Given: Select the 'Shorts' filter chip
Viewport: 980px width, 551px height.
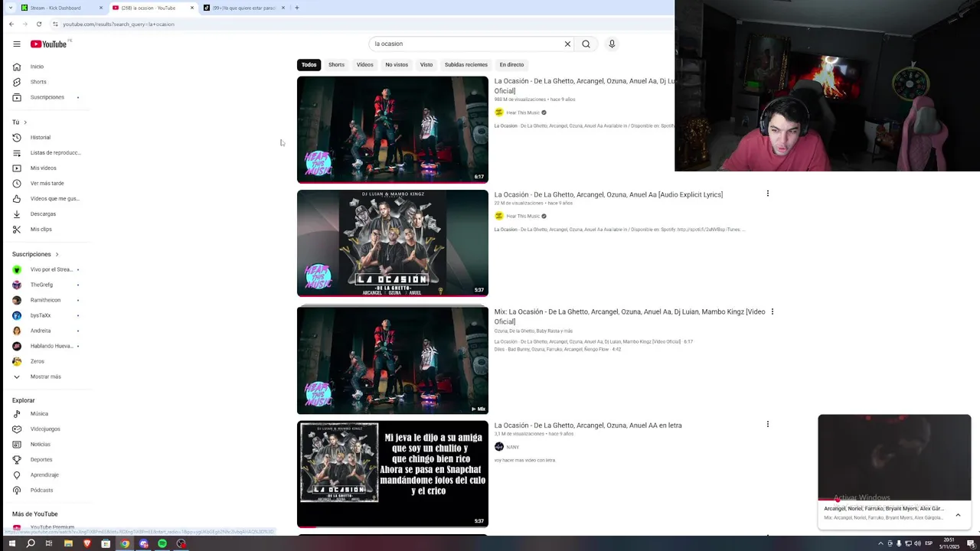Looking at the screenshot, I should (x=336, y=64).
